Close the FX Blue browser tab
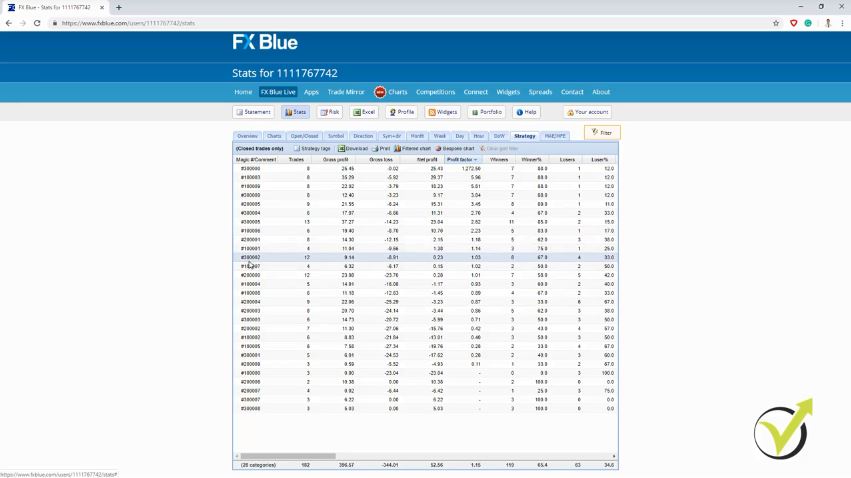Viewport: 851px width, 478px height. [x=101, y=8]
